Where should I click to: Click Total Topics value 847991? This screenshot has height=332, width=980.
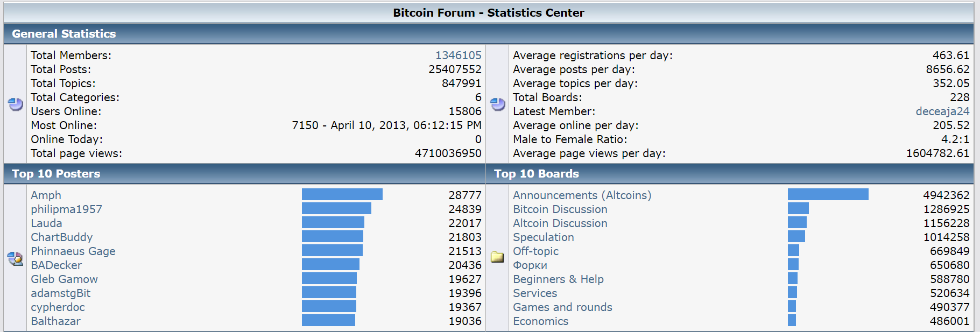click(x=462, y=83)
